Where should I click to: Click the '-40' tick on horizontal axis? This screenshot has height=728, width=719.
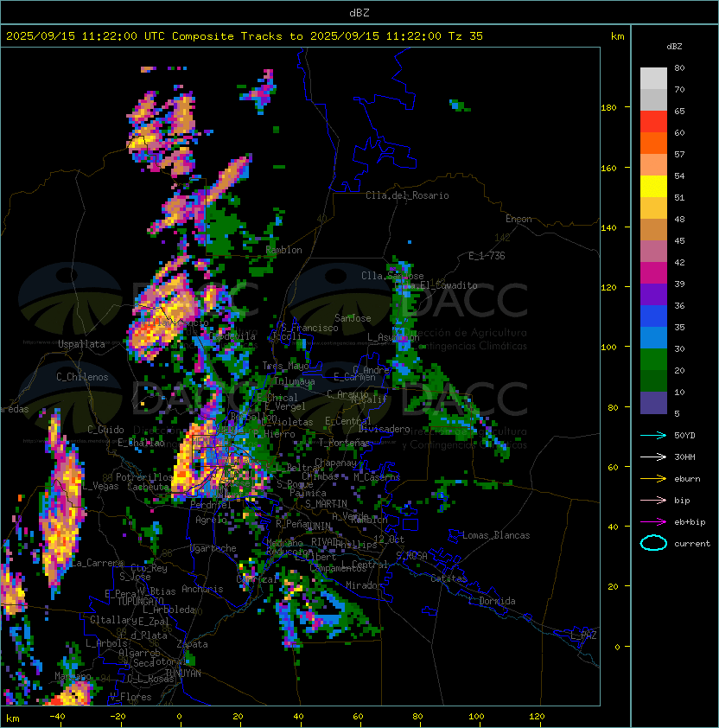pyautogui.click(x=57, y=717)
